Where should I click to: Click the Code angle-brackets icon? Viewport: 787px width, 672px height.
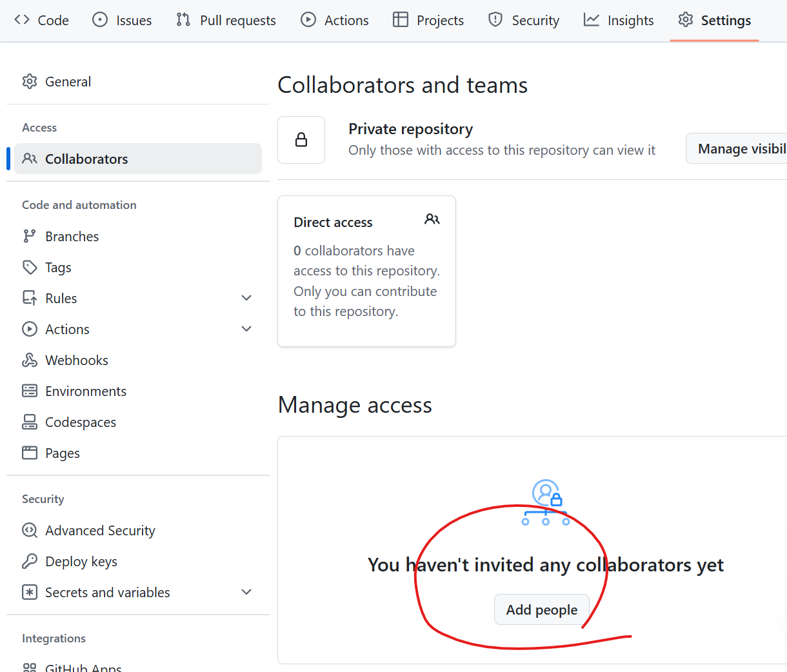pos(22,19)
